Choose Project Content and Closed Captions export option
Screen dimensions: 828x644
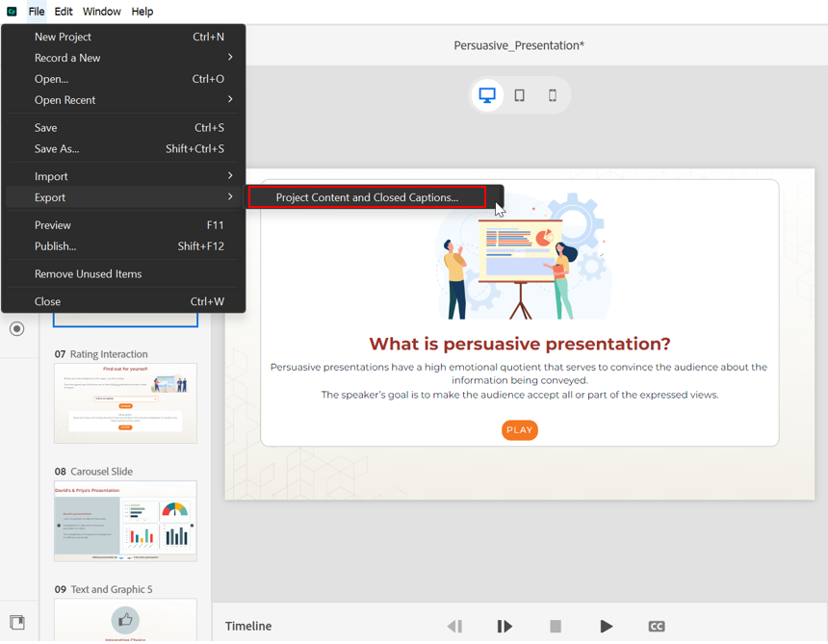pyautogui.click(x=368, y=197)
